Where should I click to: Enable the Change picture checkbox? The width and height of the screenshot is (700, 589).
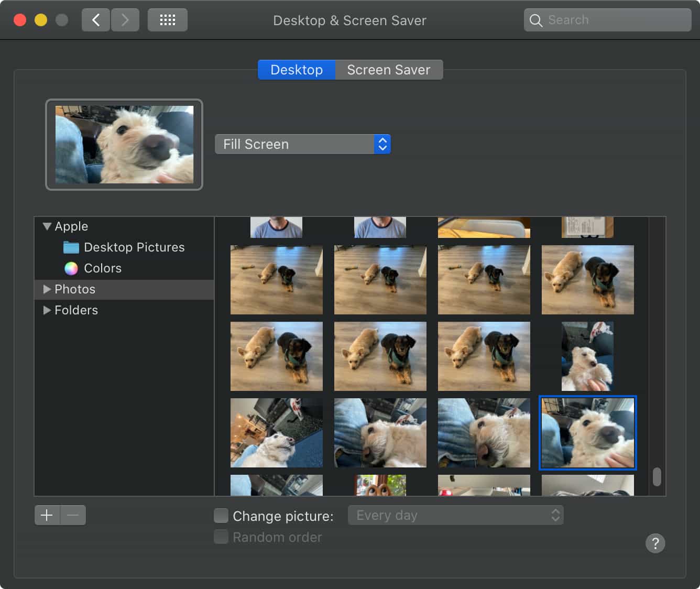221,516
